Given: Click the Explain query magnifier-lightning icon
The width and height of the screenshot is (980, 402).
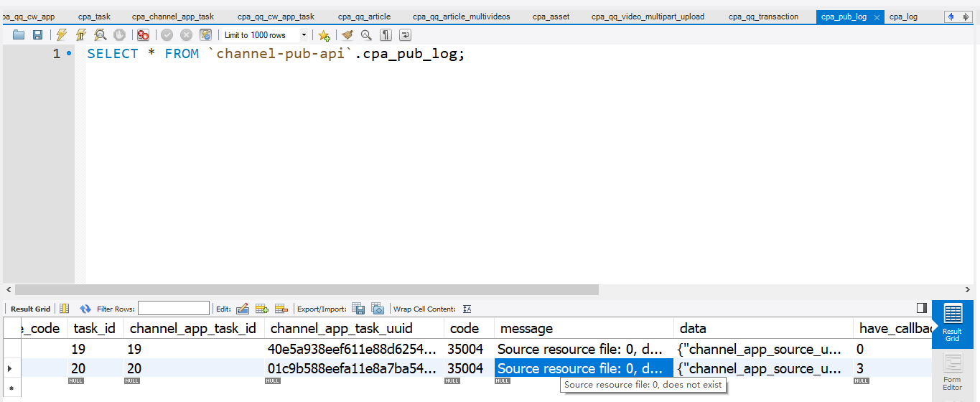Looking at the screenshot, I should [x=101, y=34].
